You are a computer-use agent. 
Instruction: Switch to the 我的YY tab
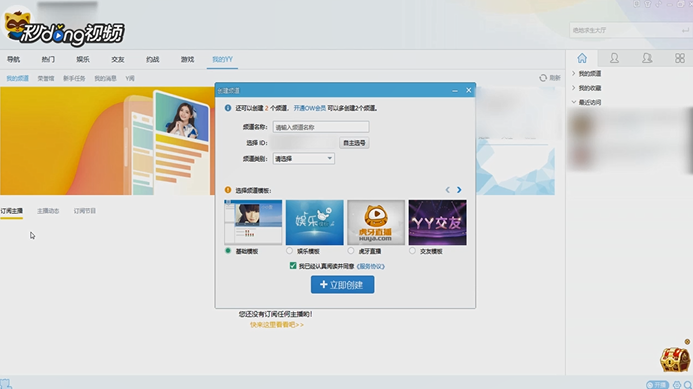tap(222, 59)
